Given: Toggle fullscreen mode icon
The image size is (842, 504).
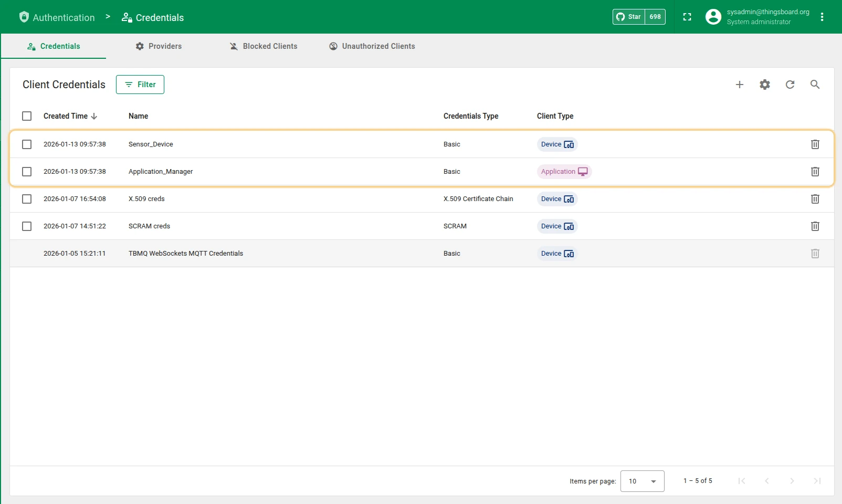Looking at the screenshot, I should [x=687, y=17].
